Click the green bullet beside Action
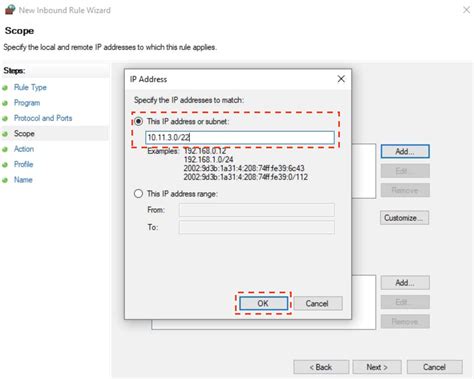 (x=5, y=149)
